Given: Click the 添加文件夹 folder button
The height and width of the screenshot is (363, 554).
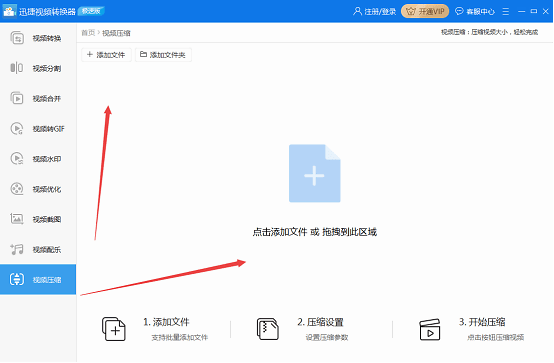Looking at the screenshot, I should point(163,55).
